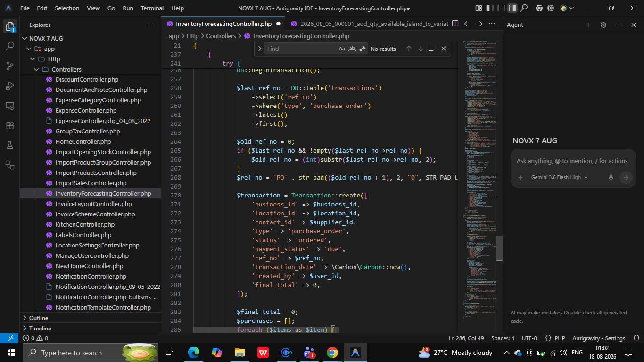The height and width of the screenshot is (362, 644).
Task: Switch to the add_qty_available_island migration tab
Action: point(369,24)
